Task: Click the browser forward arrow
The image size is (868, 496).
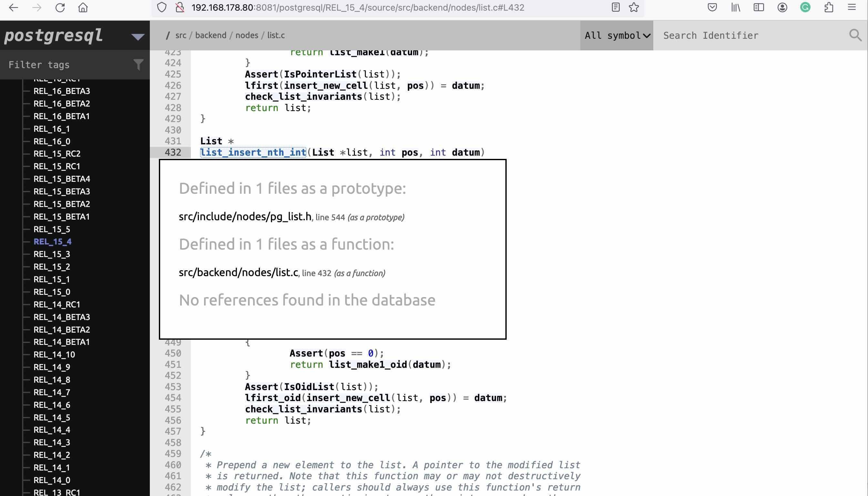Action: tap(36, 7)
